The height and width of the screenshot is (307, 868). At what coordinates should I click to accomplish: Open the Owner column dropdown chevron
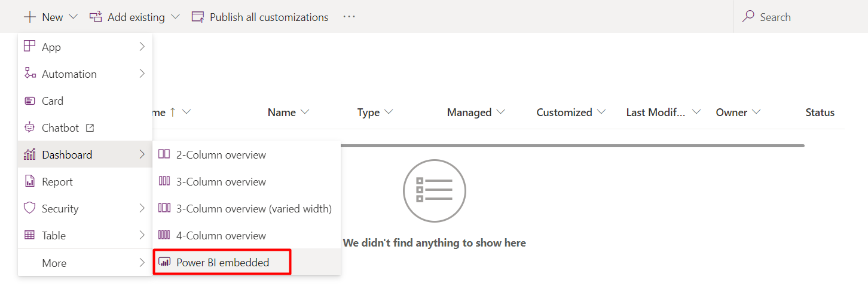point(757,112)
